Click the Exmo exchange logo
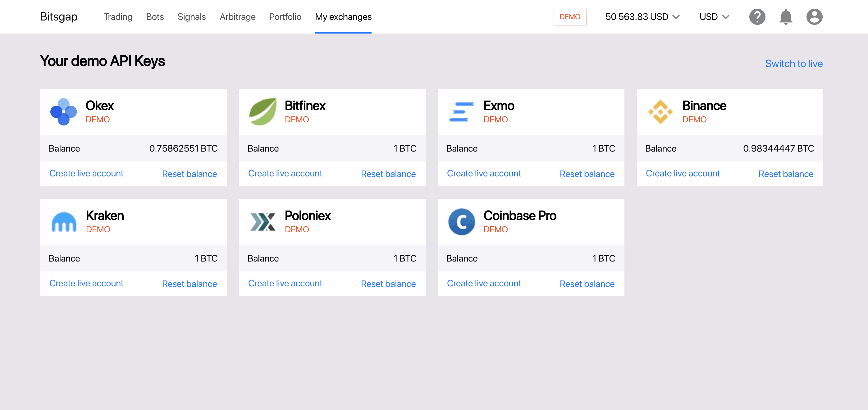This screenshot has height=410, width=868. [x=461, y=112]
